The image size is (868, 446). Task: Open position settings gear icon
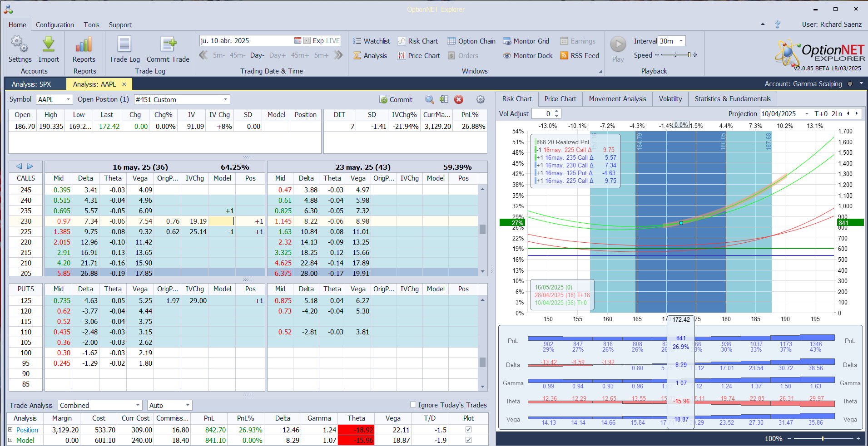pyautogui.click(x=481, y=99)
